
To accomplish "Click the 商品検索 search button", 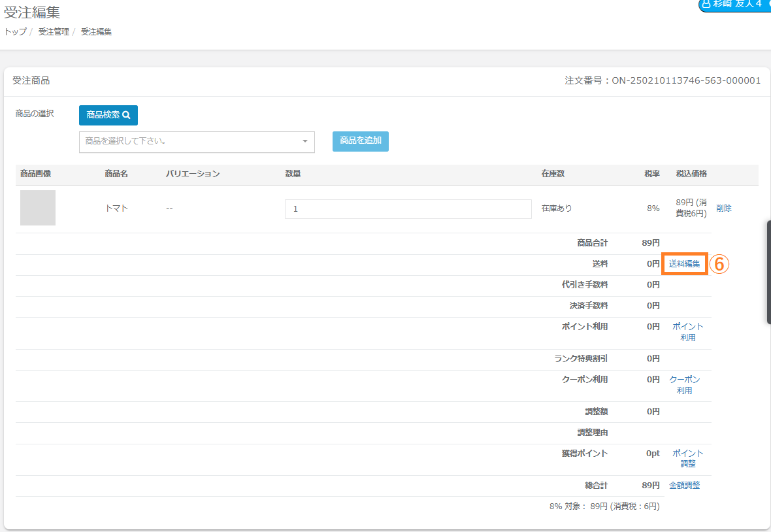I will click(108, 115).
